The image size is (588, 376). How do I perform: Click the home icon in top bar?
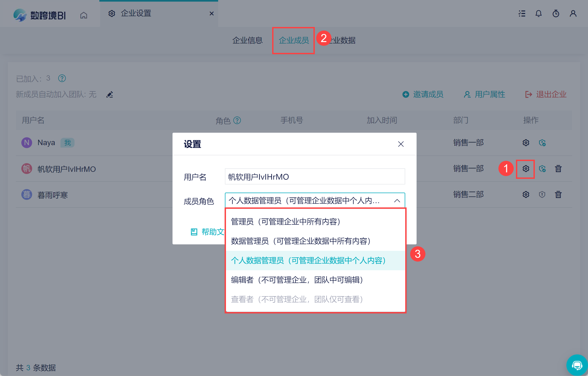click(84, 15)
